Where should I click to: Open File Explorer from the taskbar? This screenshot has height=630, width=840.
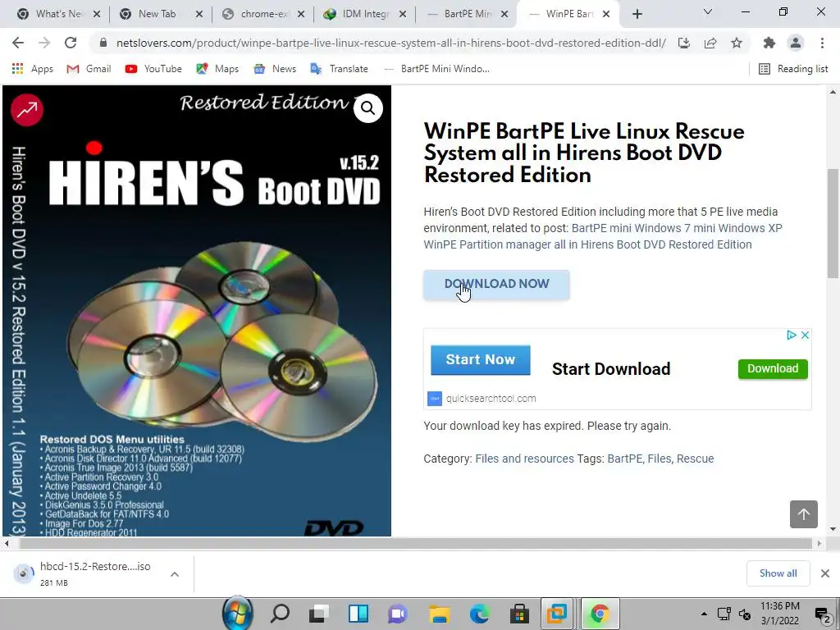(x=439, y=613)
